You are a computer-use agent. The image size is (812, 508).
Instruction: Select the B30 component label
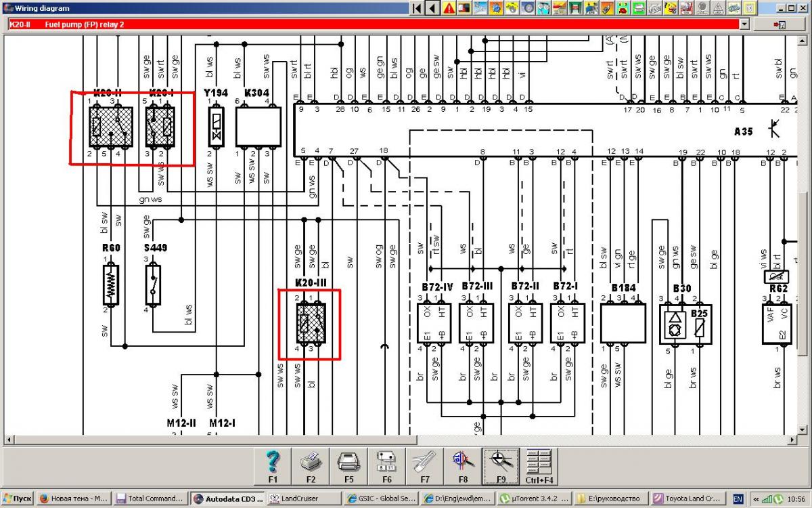pos(681,289)
